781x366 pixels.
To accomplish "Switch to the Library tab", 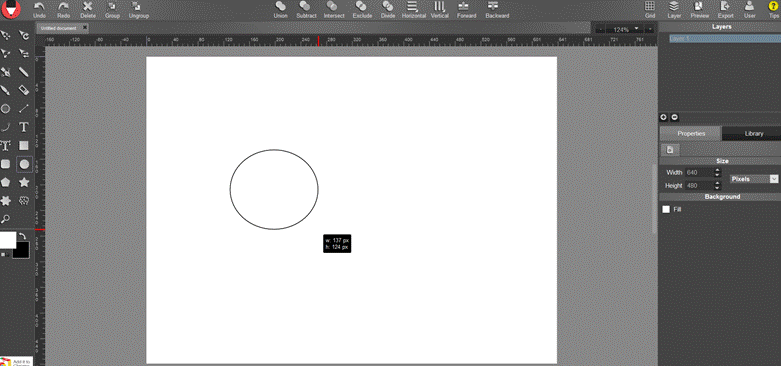I will 753,133.
